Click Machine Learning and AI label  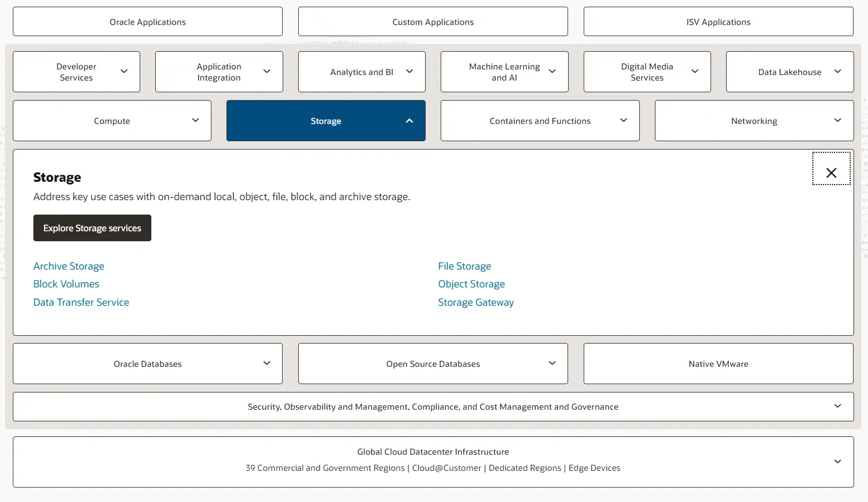[x=504, y=72]
